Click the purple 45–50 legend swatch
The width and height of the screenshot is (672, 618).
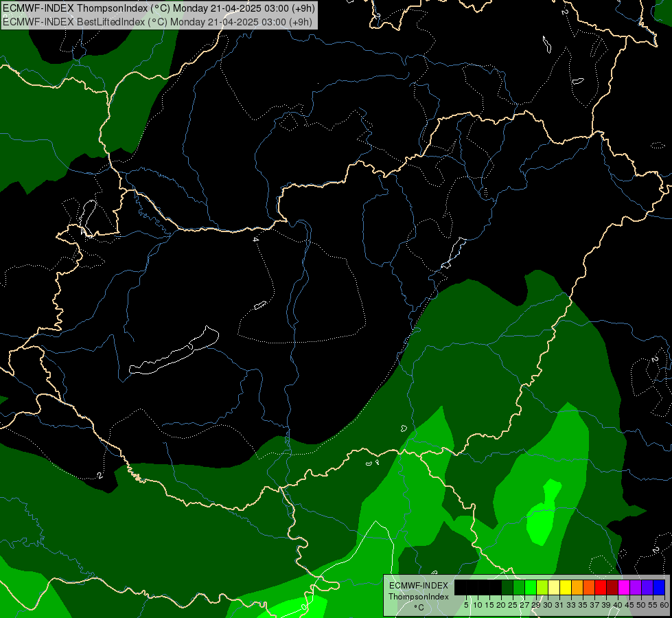click(x=636, y=587)
